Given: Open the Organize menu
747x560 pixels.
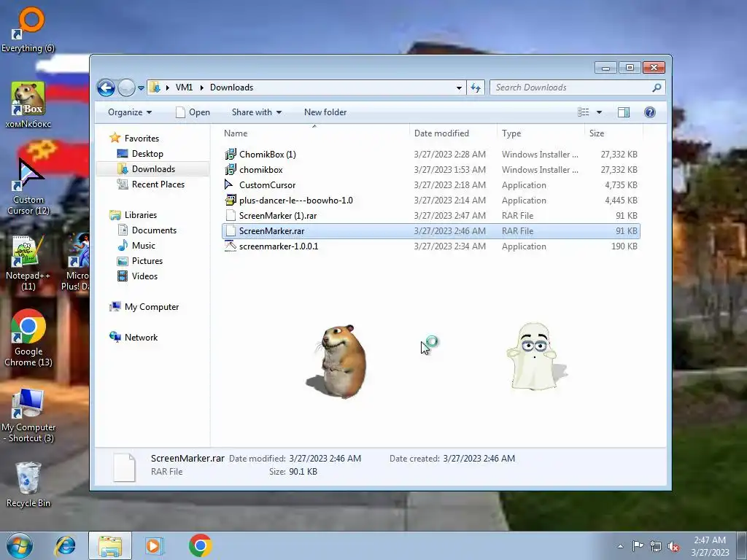Looking at the screenshot, I should 130,112.
